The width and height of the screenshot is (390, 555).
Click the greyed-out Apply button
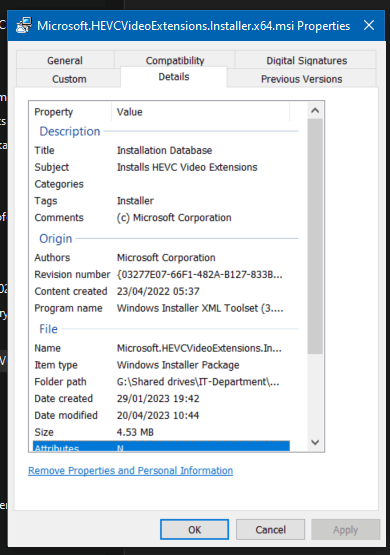pyautogui.click(x=345, y=530)
